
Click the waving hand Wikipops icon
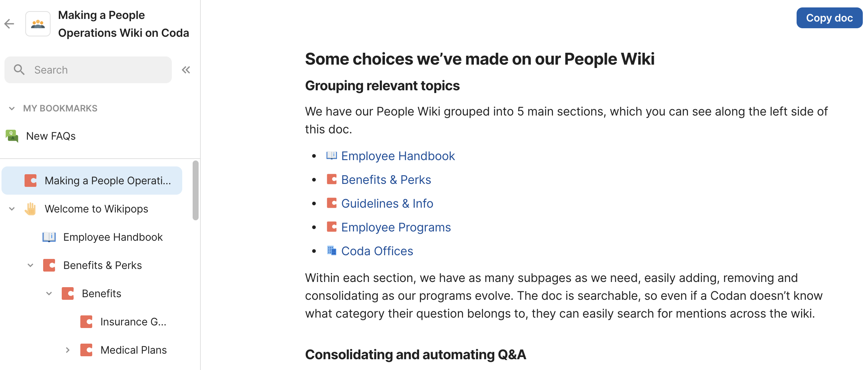click(x=30, y=209)
